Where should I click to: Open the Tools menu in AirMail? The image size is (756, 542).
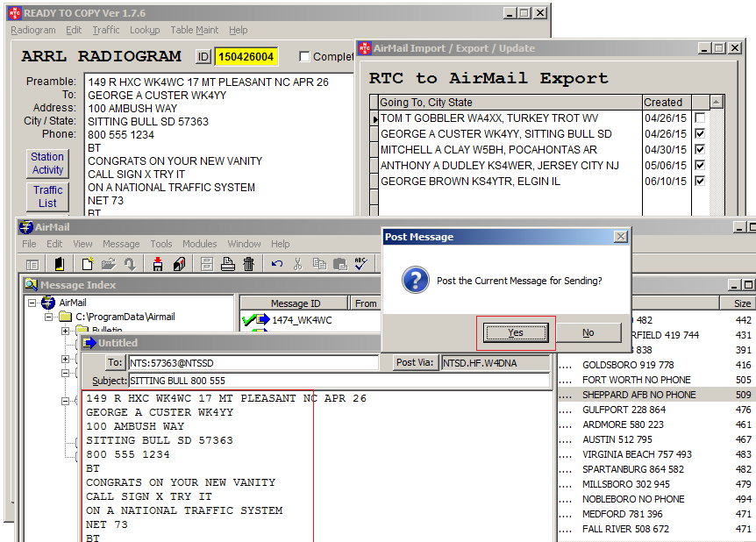(161, 244)
